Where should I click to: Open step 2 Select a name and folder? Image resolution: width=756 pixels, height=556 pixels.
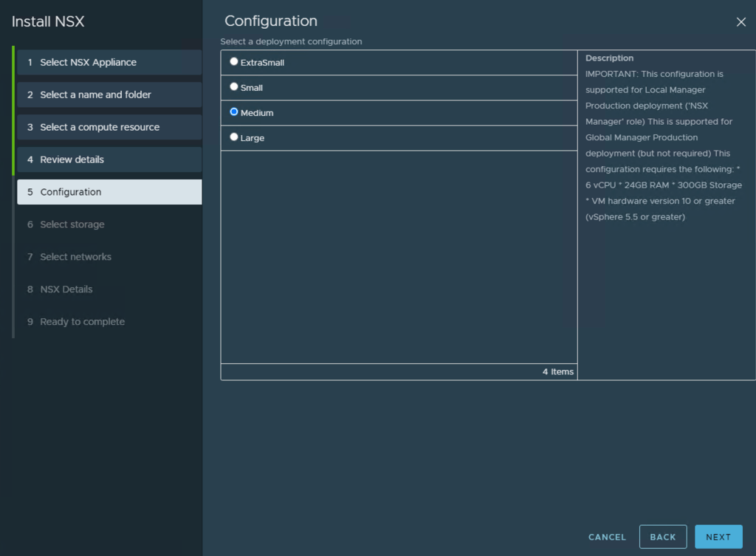coord(95,95)
